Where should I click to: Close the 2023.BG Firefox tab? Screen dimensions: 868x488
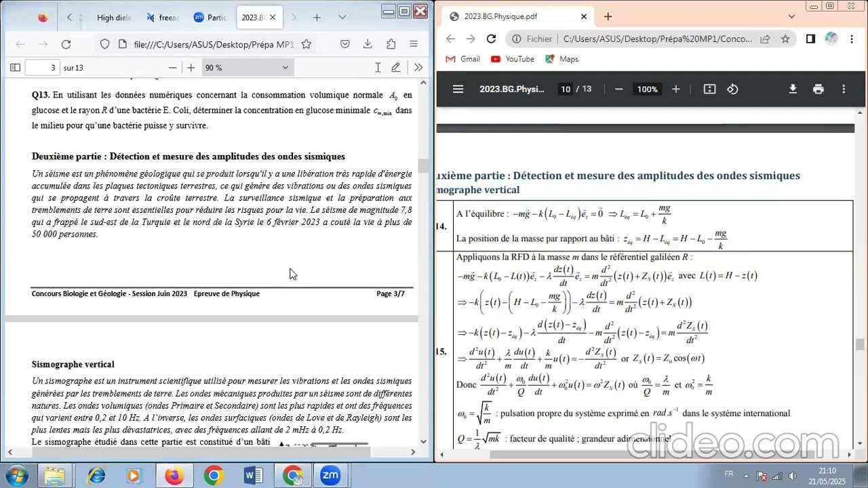click(x=273, y=18)
